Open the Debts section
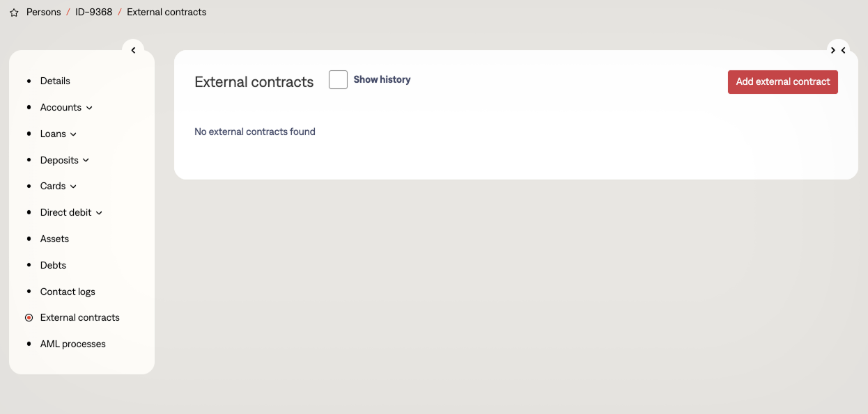 53,265
